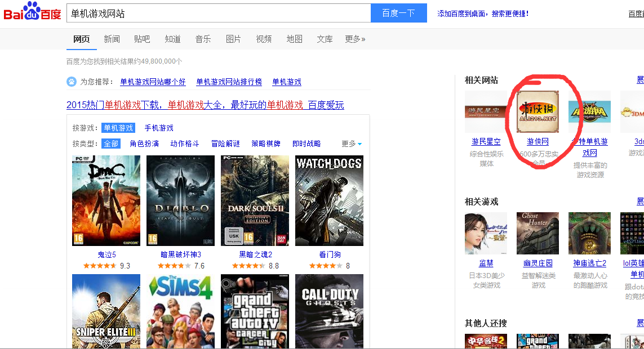Click the Ghost Hunter 幽灵庄园 icon
The image size is (644, 349).
[x=538, y=233]
